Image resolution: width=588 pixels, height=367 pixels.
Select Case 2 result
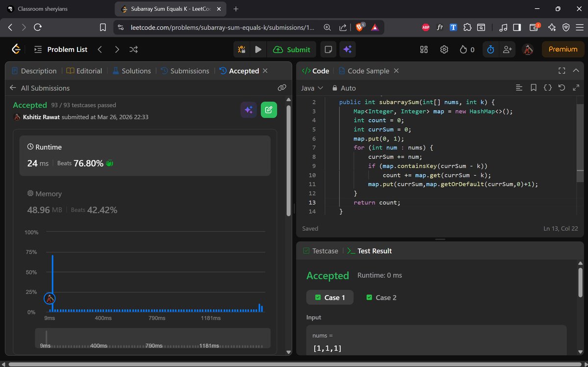[381, 297]
